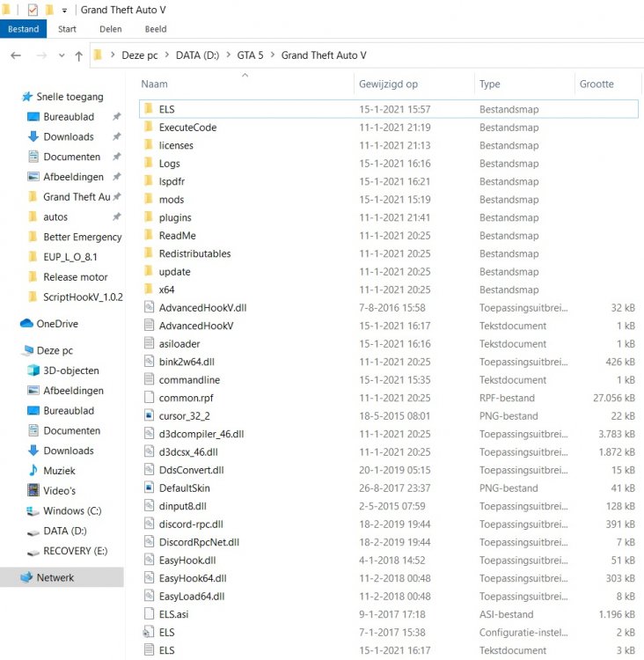Go up one folder level arrow
Screen dimensions: 644x660
pos(78,55)
